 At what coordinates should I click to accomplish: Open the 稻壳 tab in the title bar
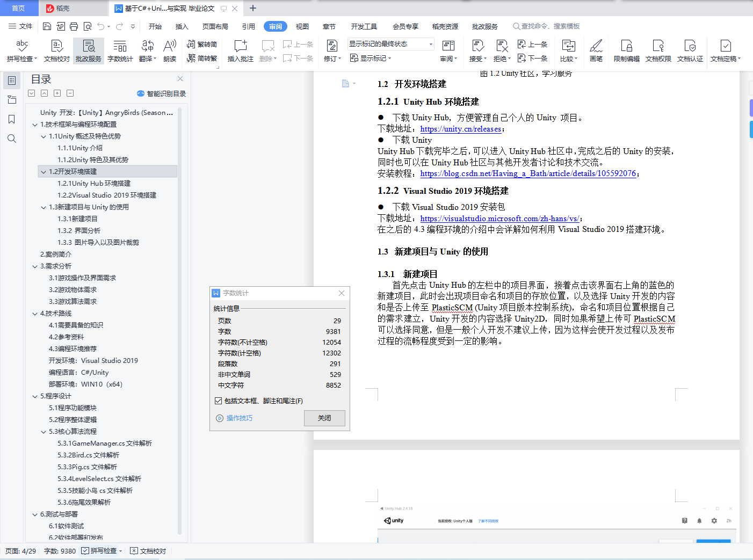pos(73,8)
